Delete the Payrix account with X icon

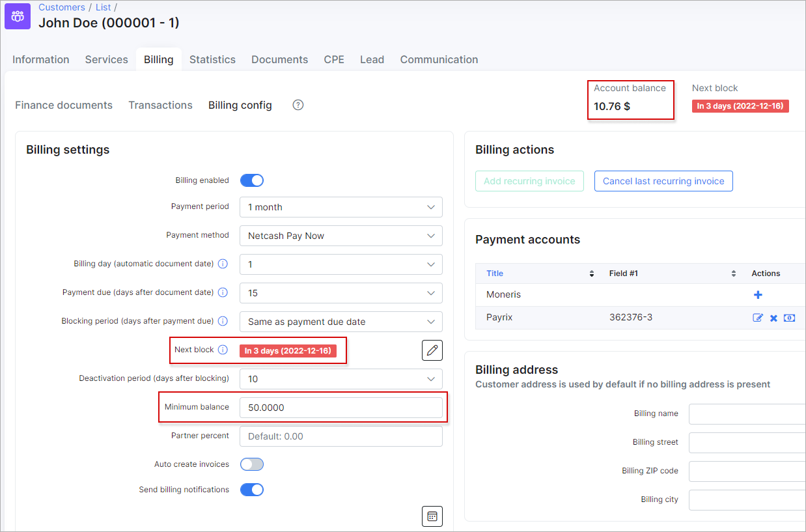(773, 318)
